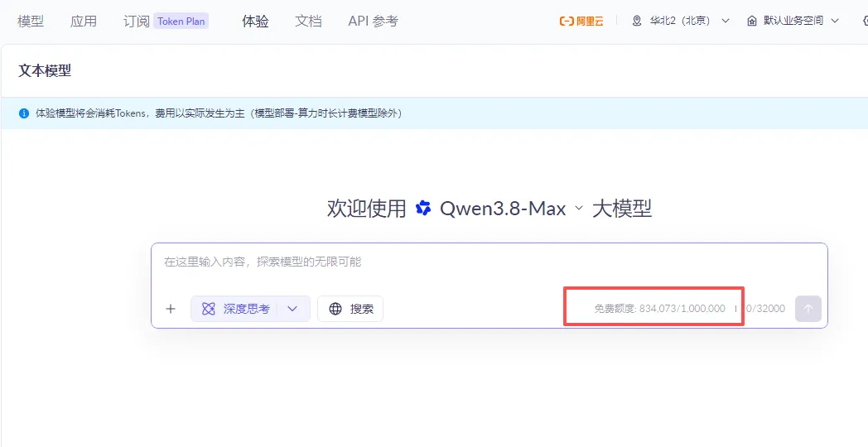
Task: Open the 文档 page
Action: pyautogui.click(x=308, y=22)
